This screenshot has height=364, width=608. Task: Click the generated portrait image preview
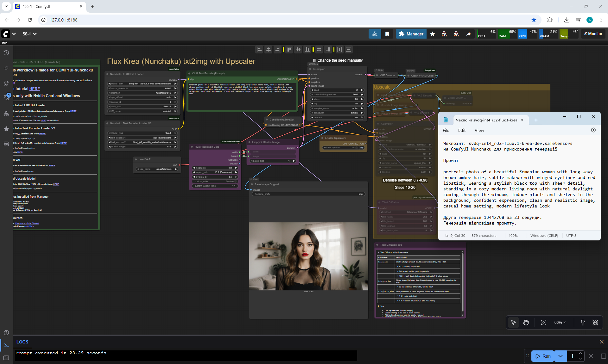308,256
